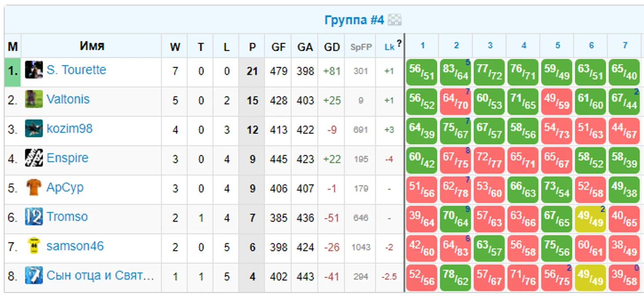Open the Группа #4 header link

(354, 20)
